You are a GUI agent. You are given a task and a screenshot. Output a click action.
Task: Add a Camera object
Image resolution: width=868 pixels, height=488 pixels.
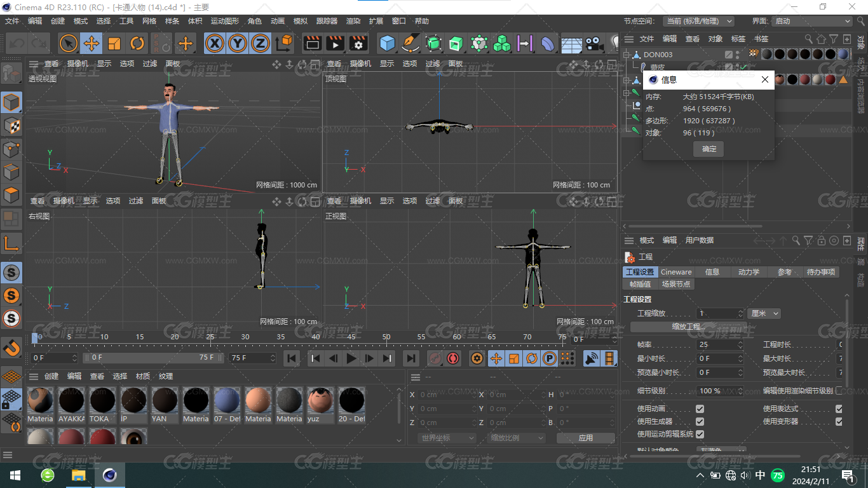[x=593, y=43]
